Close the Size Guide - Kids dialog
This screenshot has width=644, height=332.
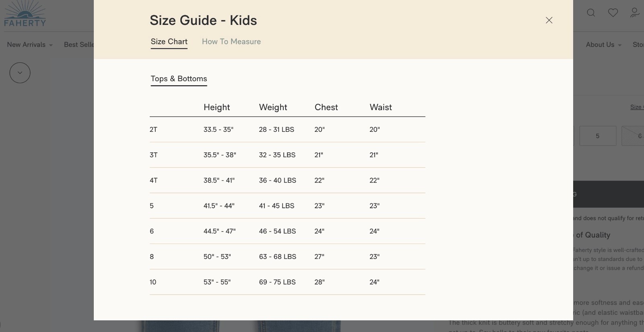pyautogui.click(x=549, y=20)
